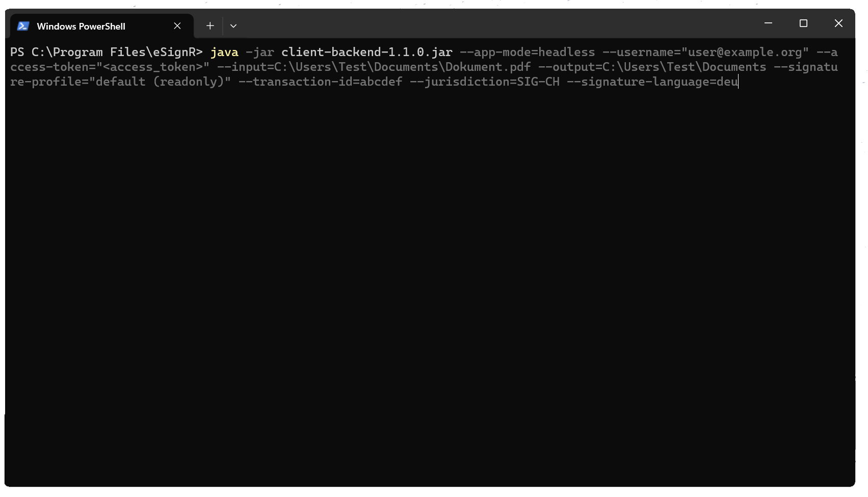
Task: Click the '--transaction-id=abcdef' parameter
Action: point(321,82)
